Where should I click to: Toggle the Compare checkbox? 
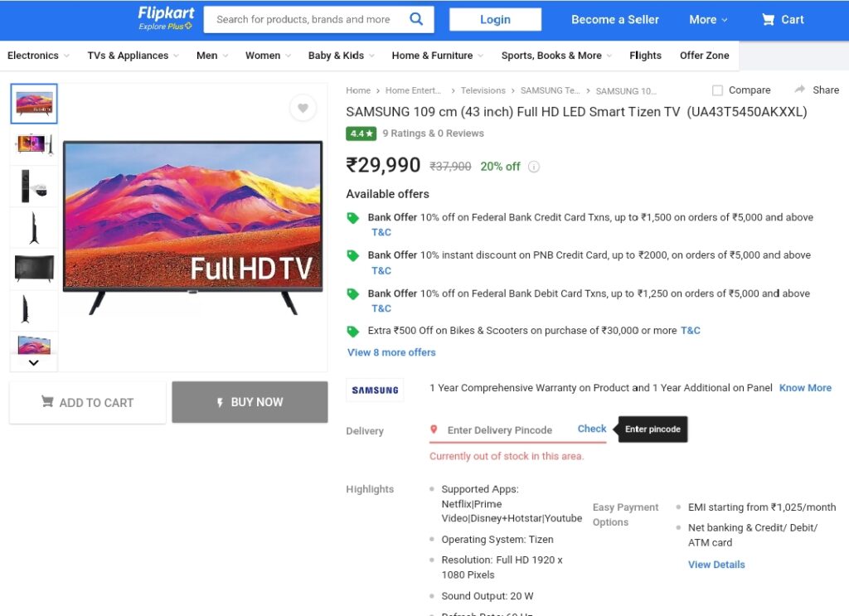(x=717, y=90)
